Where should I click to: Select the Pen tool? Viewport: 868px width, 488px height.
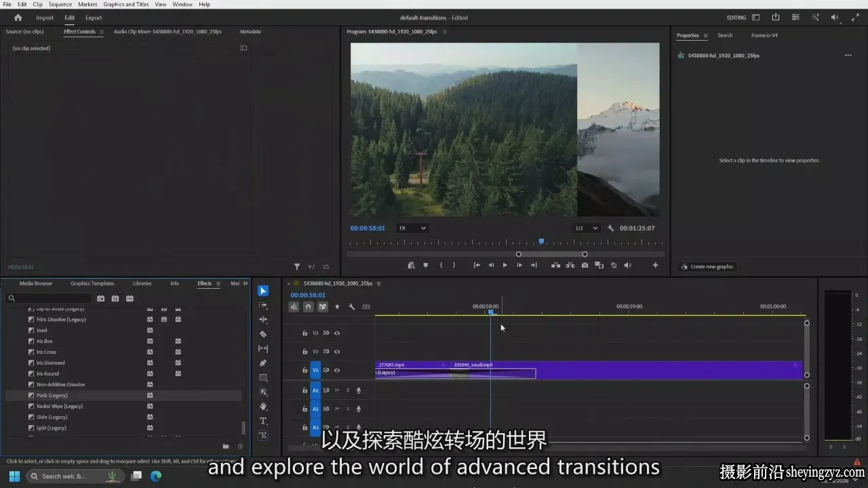click(263, 363)
